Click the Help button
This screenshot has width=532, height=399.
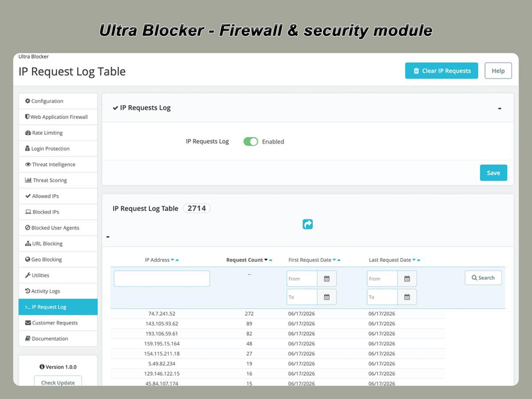pos(498,70)
